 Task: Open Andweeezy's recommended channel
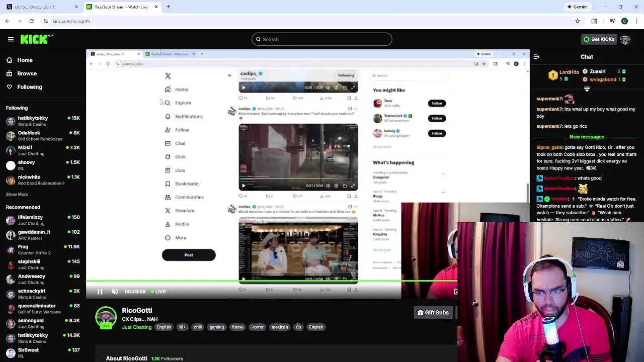[x=43, y=279]
